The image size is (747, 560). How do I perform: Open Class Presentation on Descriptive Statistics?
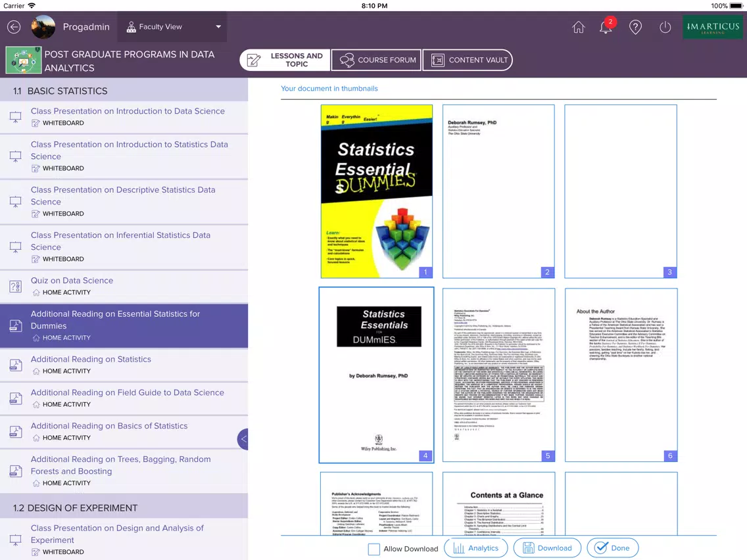point(124,201)
